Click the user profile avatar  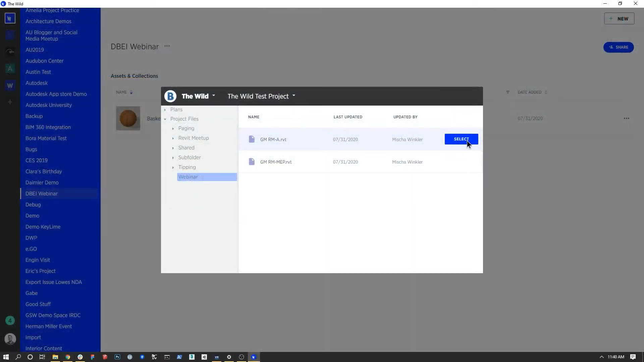[10, 339]
